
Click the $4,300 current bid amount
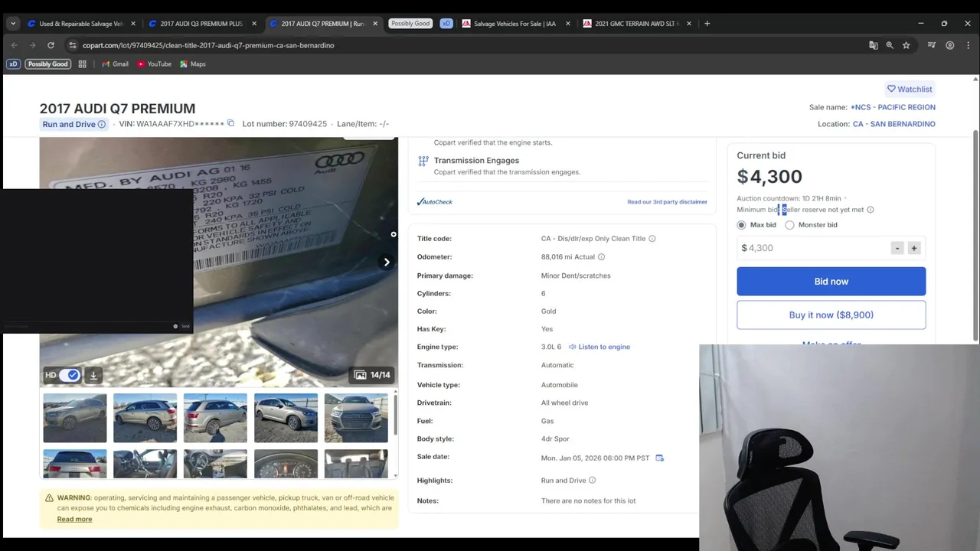coord(769,177)
